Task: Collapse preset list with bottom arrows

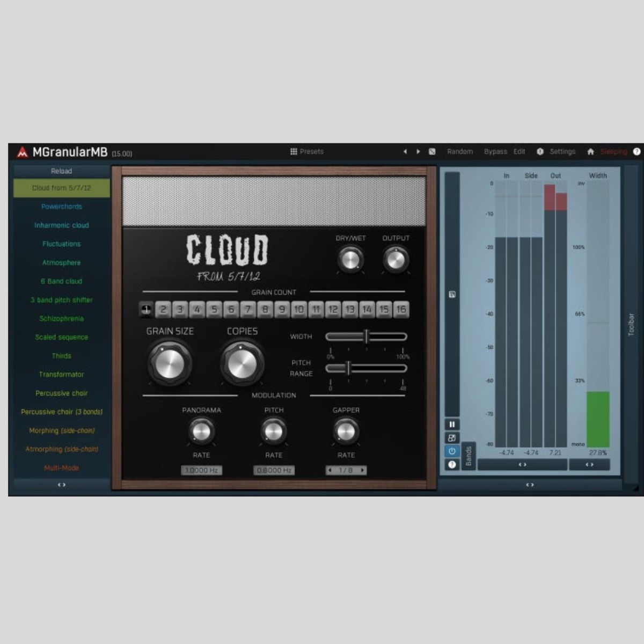Action: [x=62, y=485]
